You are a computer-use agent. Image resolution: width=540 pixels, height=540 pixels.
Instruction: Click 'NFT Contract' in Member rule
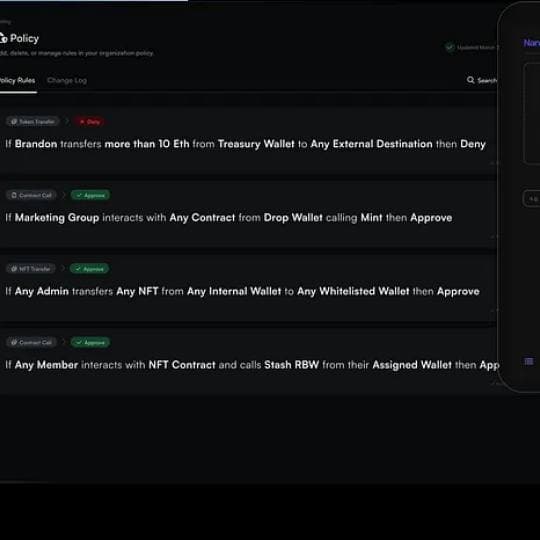point(182,365)
